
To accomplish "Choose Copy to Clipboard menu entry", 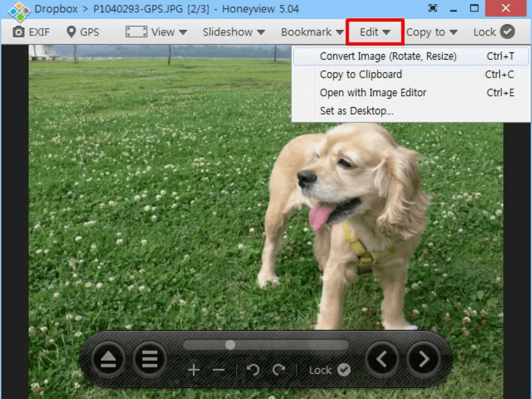I will tap(361, 75).
